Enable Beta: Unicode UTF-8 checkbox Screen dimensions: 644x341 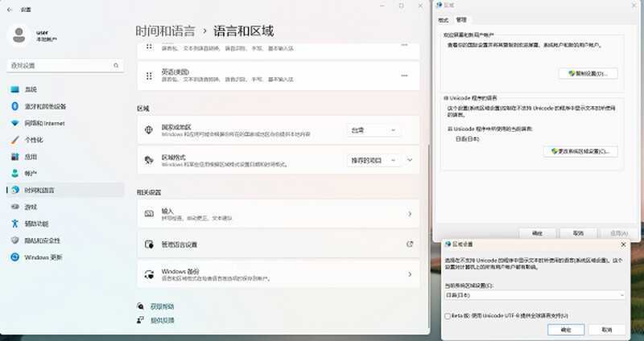click(x=448, y=316)
